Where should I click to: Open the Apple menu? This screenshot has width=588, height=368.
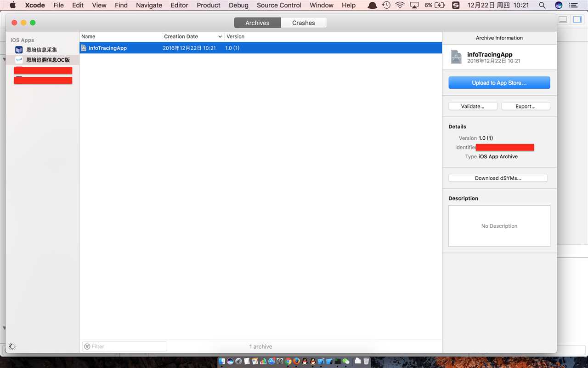click(x=12, y=5)
